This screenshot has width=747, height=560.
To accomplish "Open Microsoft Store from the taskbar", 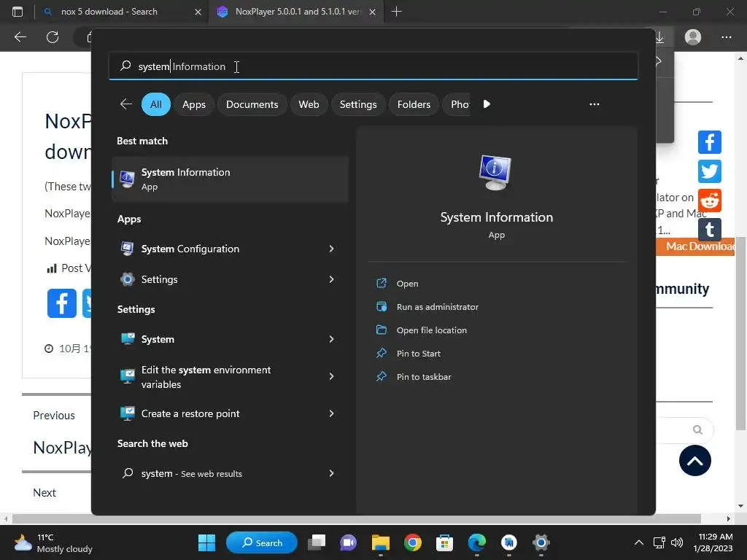I will (444, 542).
